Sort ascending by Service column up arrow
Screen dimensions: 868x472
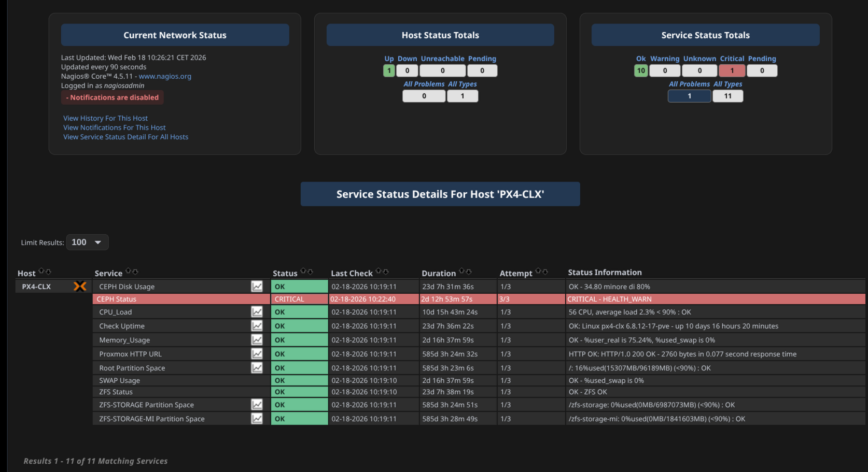coord(128,271)
